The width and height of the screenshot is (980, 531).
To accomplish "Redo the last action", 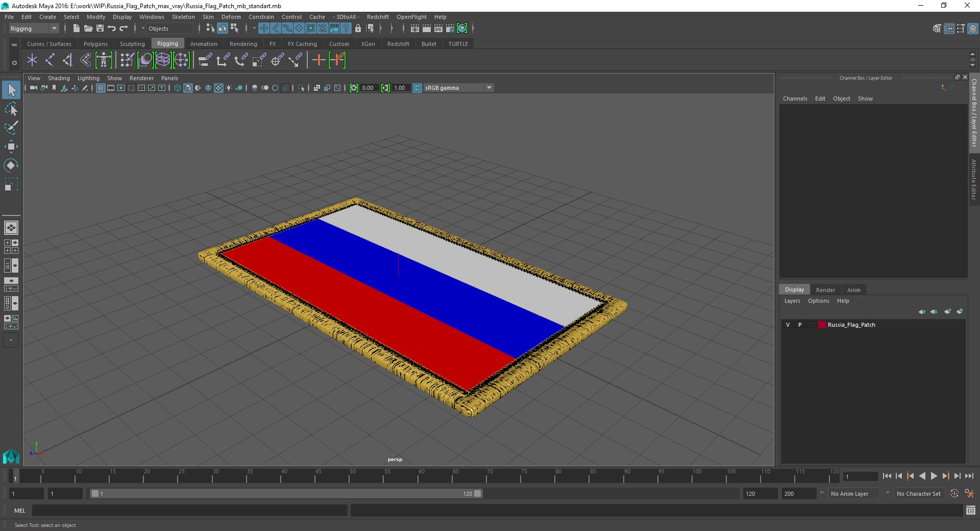I will coord(124,29).
